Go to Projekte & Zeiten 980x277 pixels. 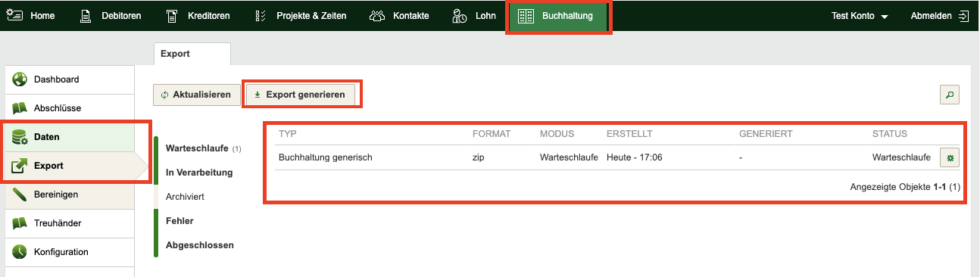301,16
